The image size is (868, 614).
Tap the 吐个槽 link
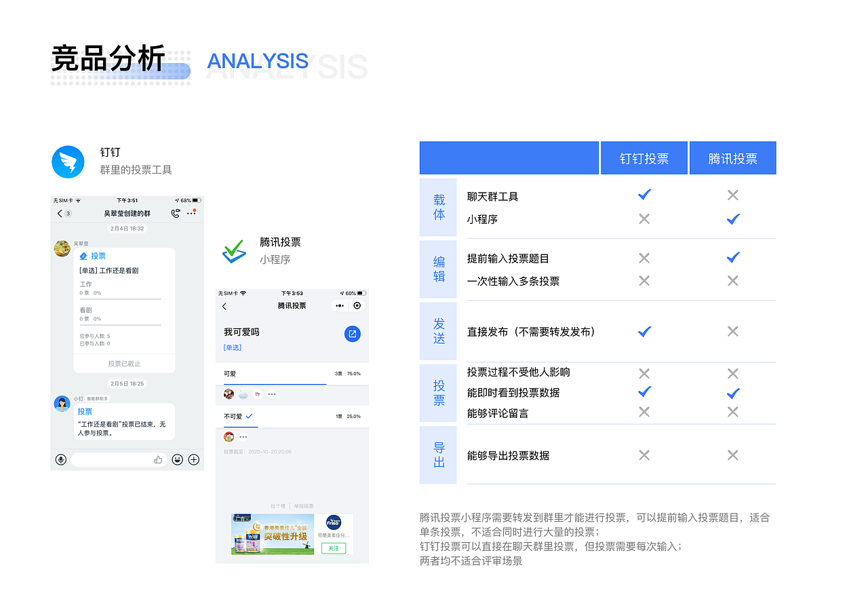tap(278, 506)
